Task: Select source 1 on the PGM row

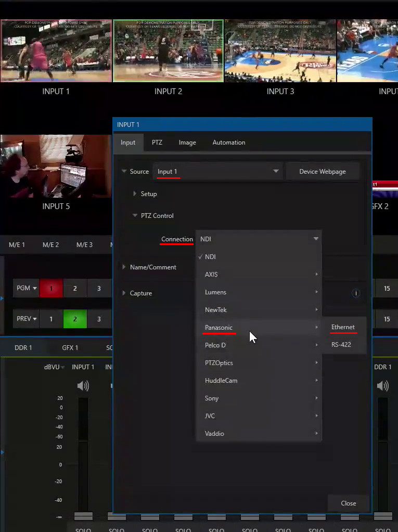Action: point(51,289)
